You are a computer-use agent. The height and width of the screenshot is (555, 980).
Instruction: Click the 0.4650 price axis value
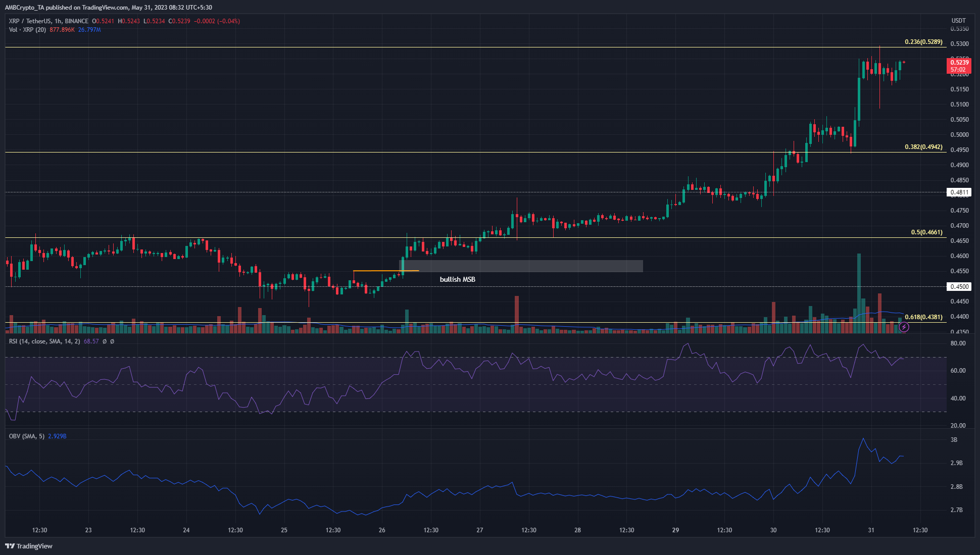tap(959, 241)
